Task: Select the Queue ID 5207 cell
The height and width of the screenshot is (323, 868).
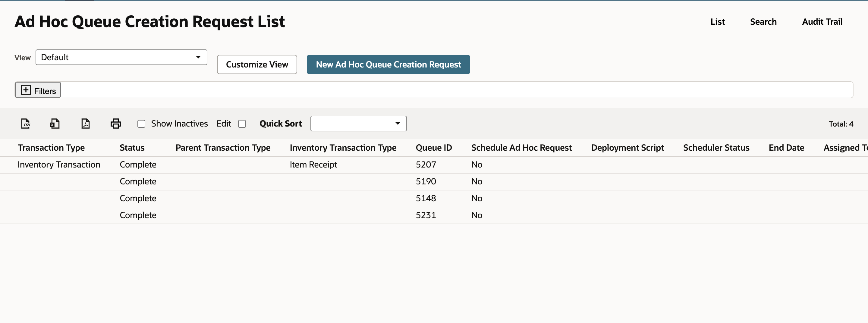Action: (x=426, y=165)
